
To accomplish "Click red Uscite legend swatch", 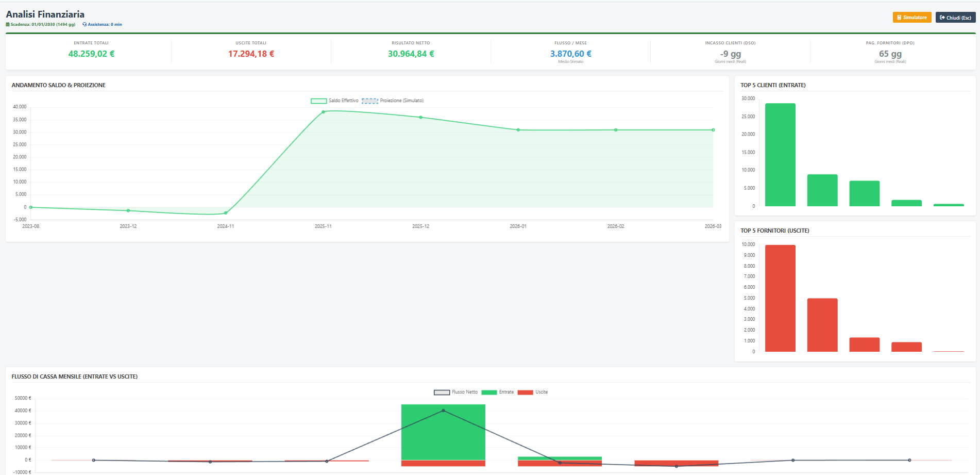I will click(x=525, y=392).
